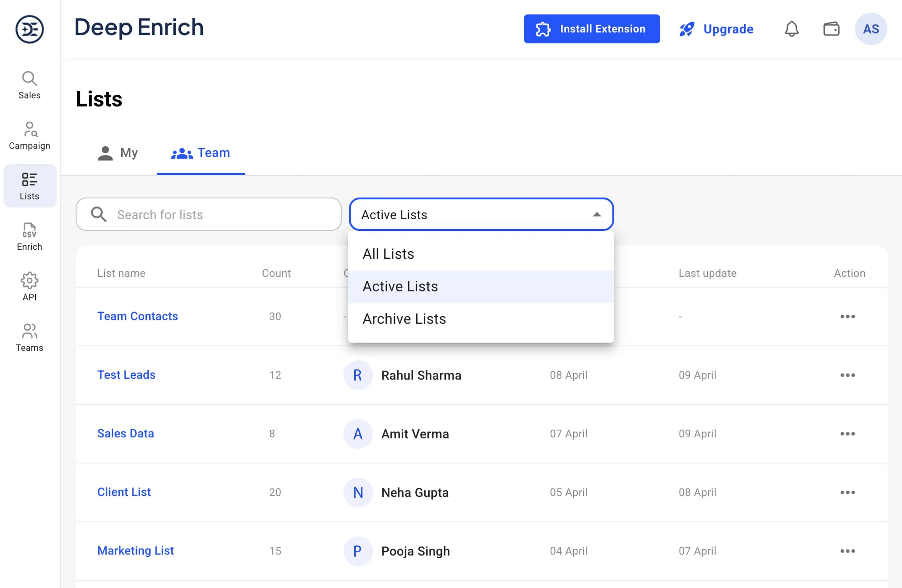Image resolution: width=902 pixels, height=588 pixels.
Task: Open notifications bell icon
Action: coord(792,29)
